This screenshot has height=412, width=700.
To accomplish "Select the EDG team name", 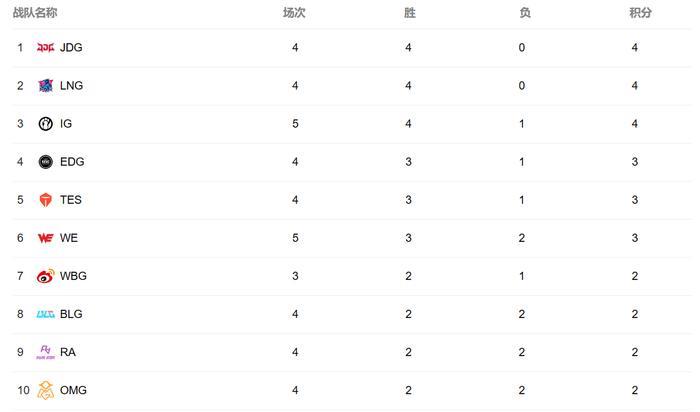I will pyautogui.click(x=72, y=162).
